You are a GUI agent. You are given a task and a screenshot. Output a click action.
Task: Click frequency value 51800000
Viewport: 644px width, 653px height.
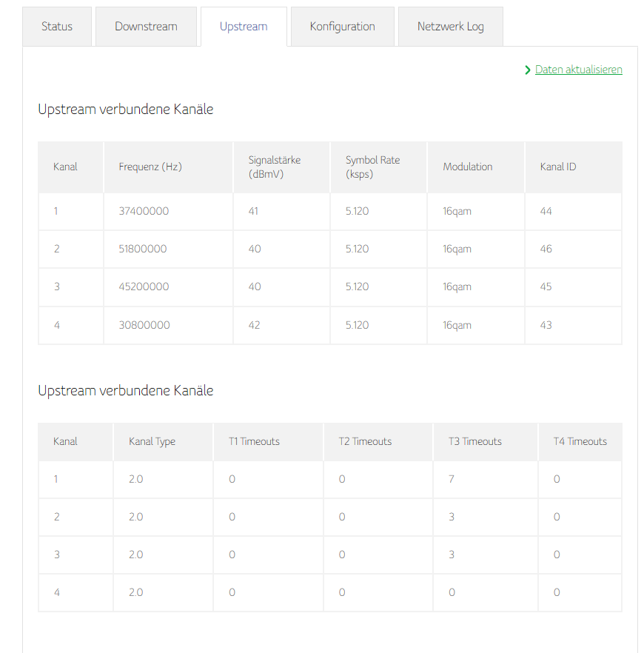[x=143, y=249]
